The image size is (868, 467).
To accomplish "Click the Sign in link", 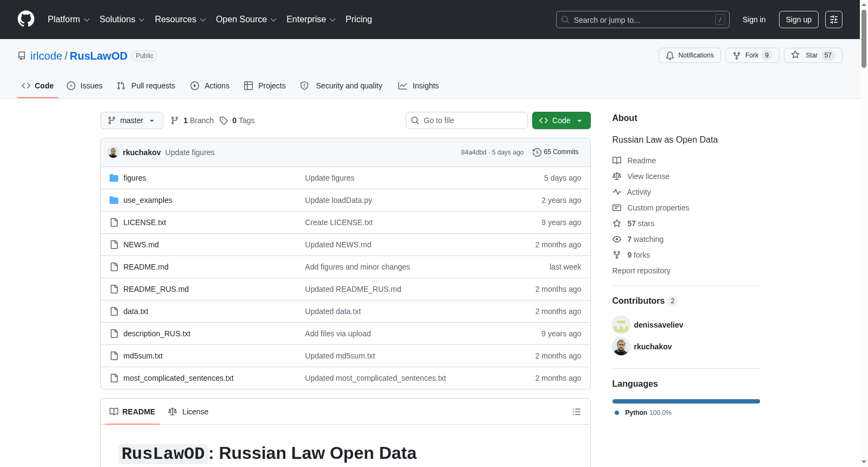I will tap(754, 20).
